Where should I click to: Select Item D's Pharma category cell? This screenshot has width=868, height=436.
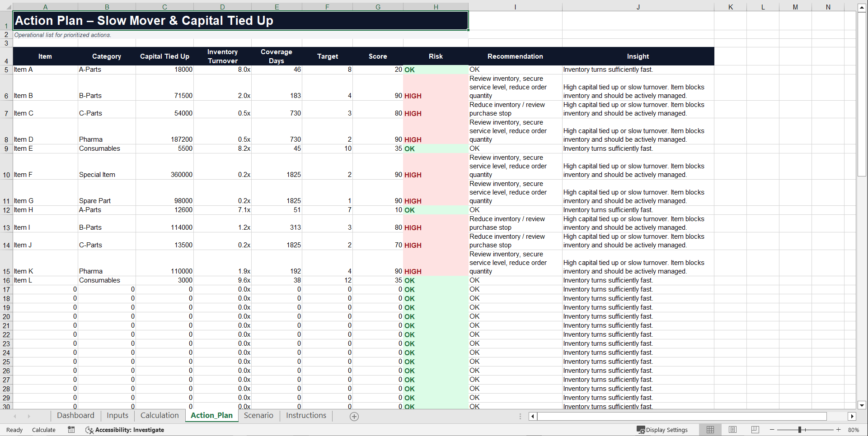[107, 131]
